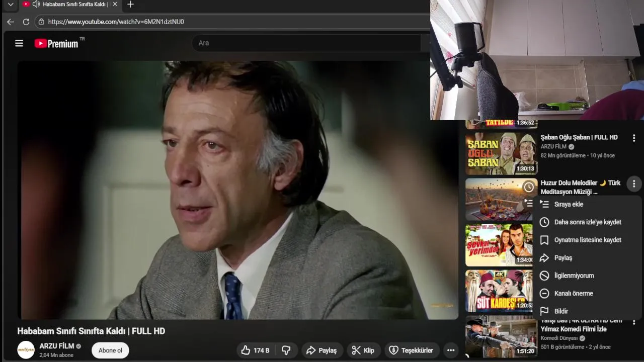Switch to the Hababam Sınıfı Sınıfta Kaldı tab

click(75, 4)
